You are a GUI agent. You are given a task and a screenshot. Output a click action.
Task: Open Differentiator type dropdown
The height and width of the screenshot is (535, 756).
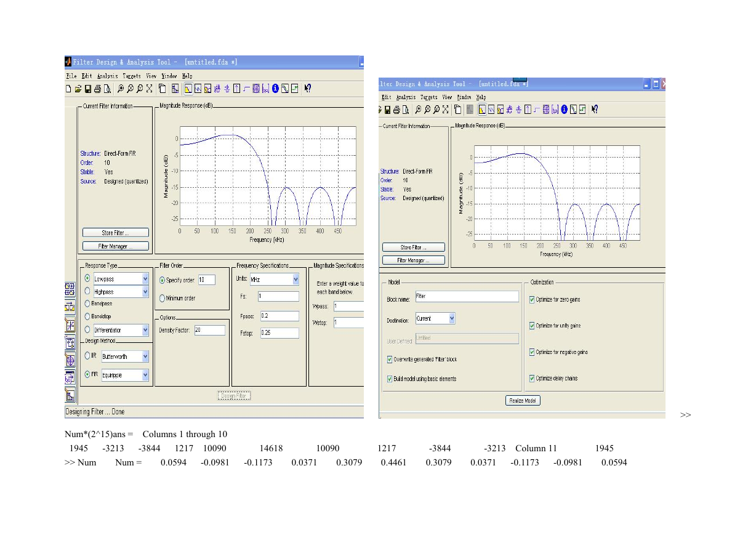pos(145,330)
